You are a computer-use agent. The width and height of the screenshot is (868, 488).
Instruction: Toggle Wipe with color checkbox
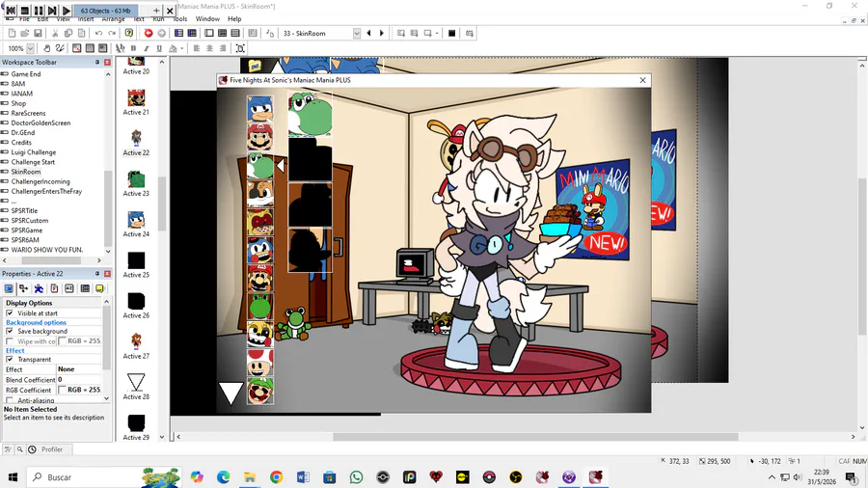[x=10, y=341]
